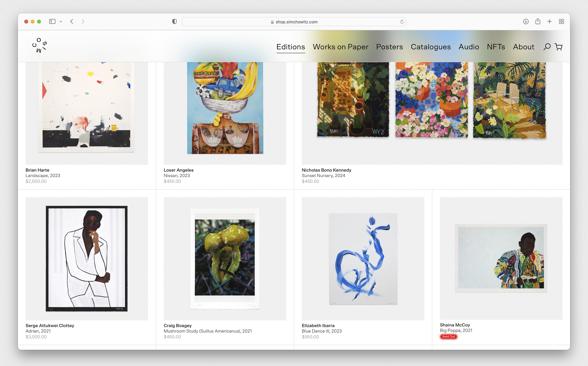Show the tab overview grid icon
Image resolution: width=588 pixels, height=366 pixels.
(561, 22)
